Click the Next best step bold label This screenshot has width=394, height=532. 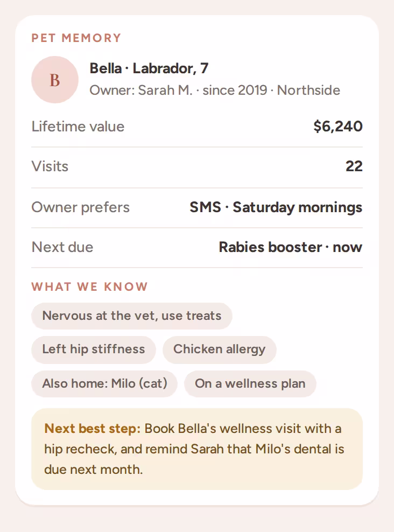(92, 429)
